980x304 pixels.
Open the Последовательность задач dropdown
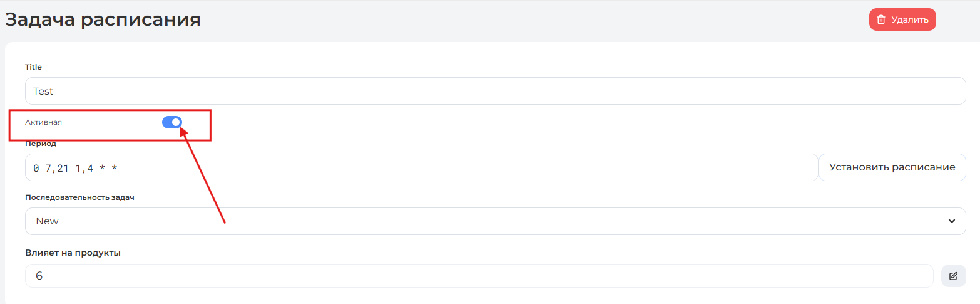click(x=494, y=221)
